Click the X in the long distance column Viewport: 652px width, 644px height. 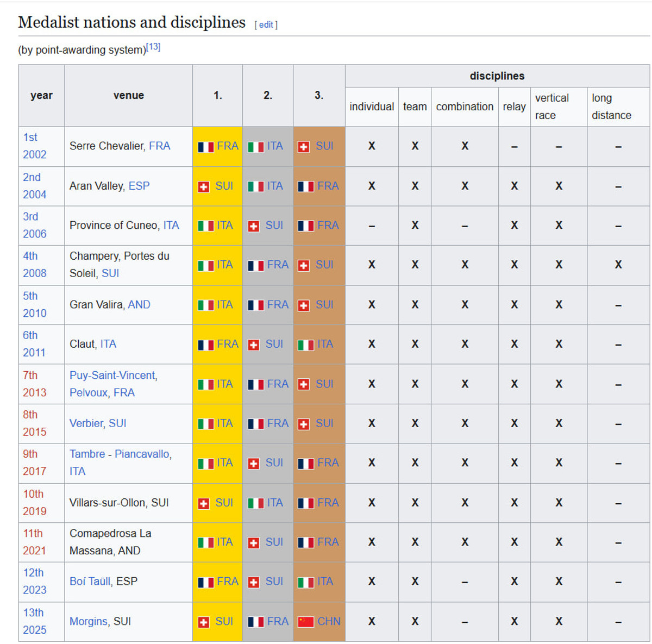618,265
